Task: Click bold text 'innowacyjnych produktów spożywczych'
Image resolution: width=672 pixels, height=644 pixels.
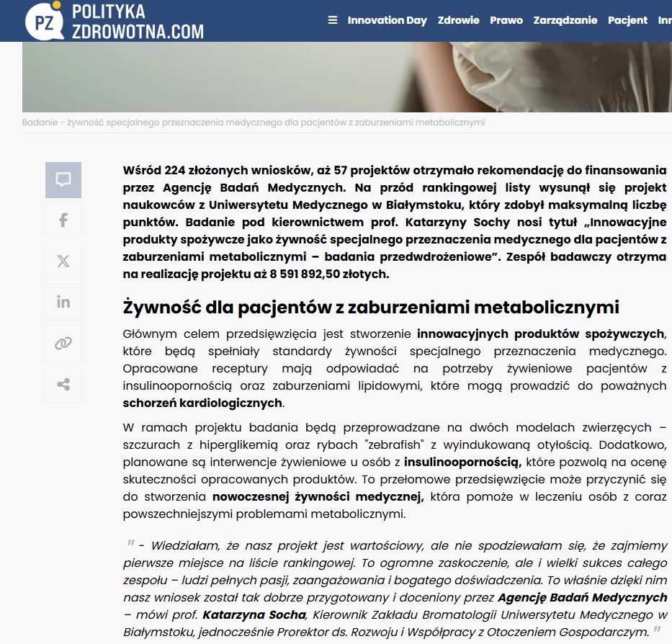Action: click(540, 334)
